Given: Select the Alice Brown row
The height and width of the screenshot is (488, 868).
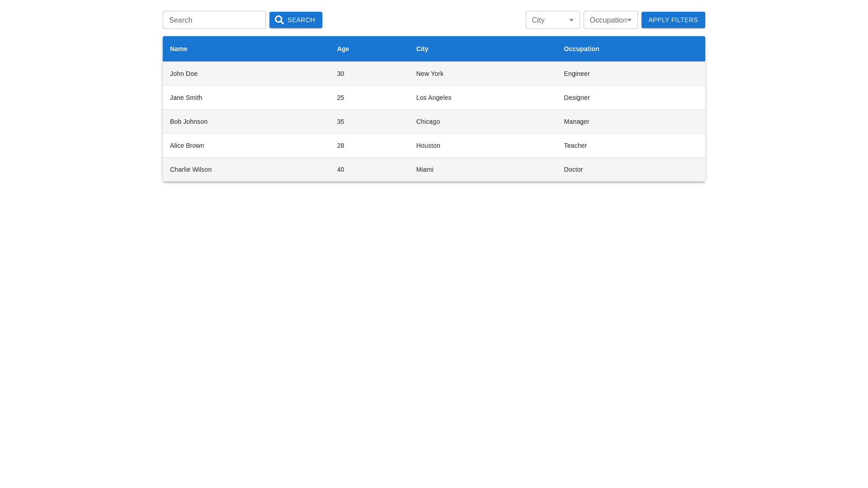Looking at the screenshot, I should tap(187, 145).
